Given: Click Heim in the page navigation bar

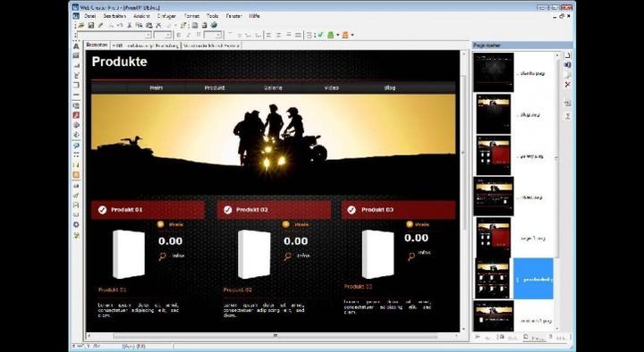Looking at the screenshot, I should 156,88.
